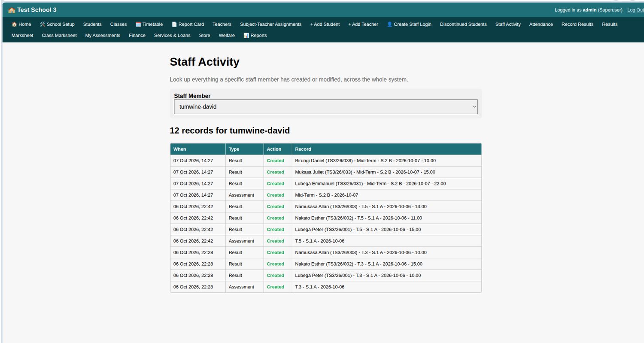This screenshot has height=343, width=644.
Task: Click the T.3 - S.1 A assessment record
Action: point(320,287)
